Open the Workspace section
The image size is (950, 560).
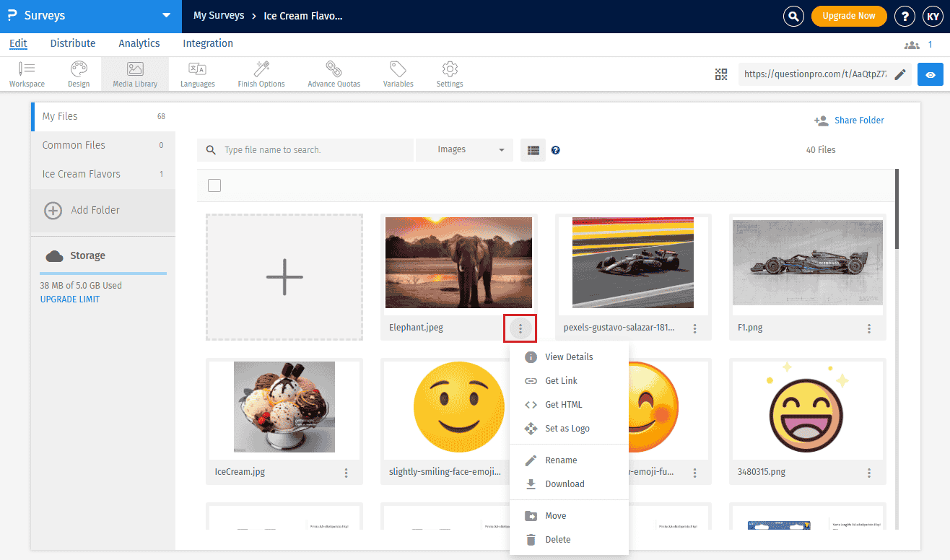27,74
